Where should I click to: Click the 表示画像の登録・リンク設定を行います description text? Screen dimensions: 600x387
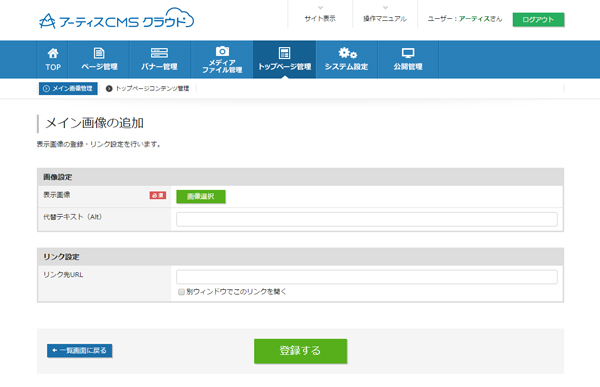(99, 144)
